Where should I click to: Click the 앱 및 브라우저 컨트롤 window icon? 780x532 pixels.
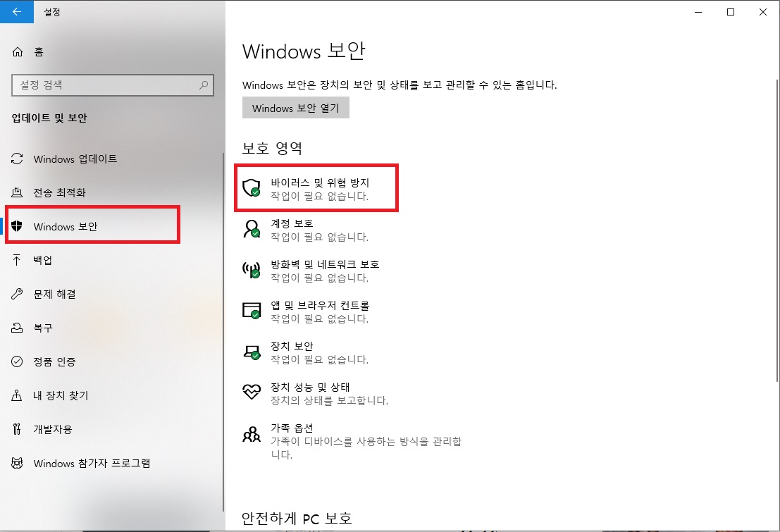point(252,310)
